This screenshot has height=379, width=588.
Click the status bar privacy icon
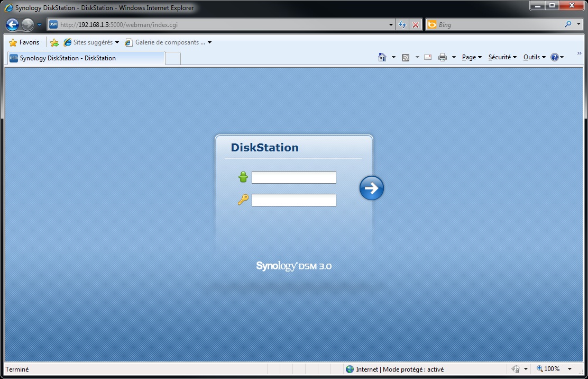516,369
